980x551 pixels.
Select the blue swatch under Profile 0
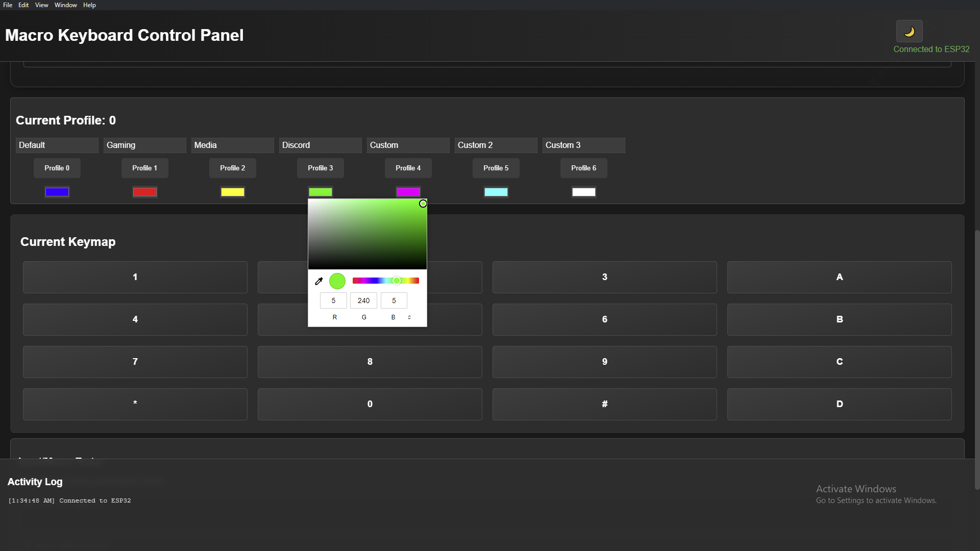(x=57, y=192)
